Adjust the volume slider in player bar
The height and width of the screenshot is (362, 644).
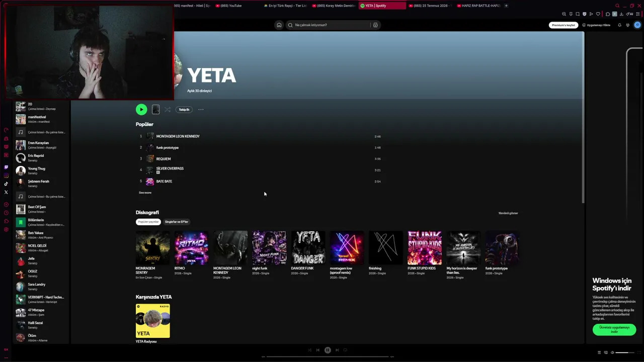(x=625, y=352)
